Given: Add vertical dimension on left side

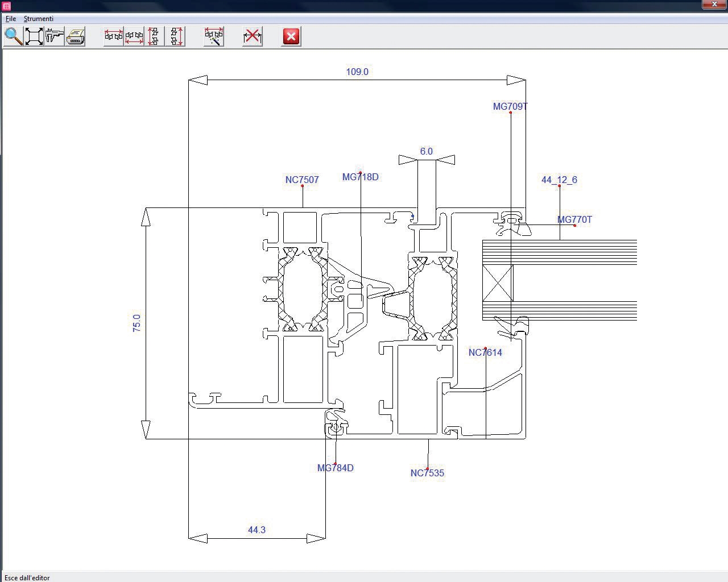Looking at the screenshot, I should pyautogui.click(x=152, y=36).
